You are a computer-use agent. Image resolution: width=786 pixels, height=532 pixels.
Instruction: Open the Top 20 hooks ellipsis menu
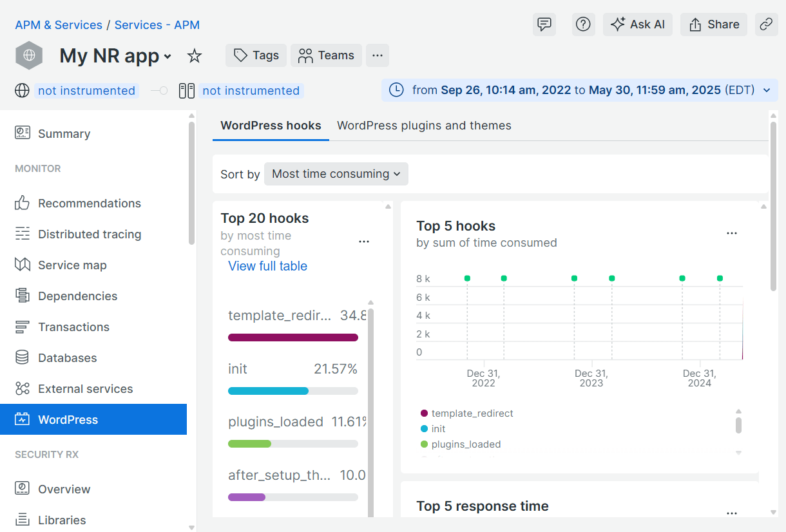364,242
